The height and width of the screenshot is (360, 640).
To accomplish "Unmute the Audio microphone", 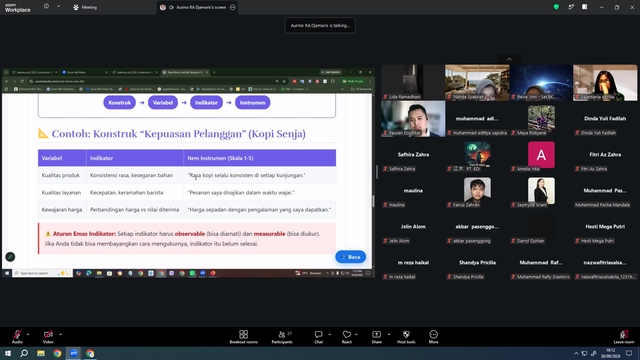I will (x=17, y=337).
